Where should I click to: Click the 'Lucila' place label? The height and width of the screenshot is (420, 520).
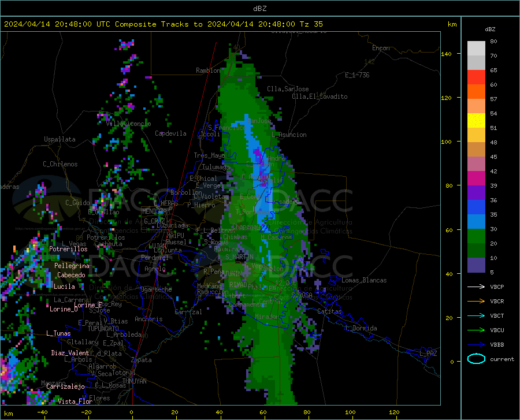[x=64, y=287]
